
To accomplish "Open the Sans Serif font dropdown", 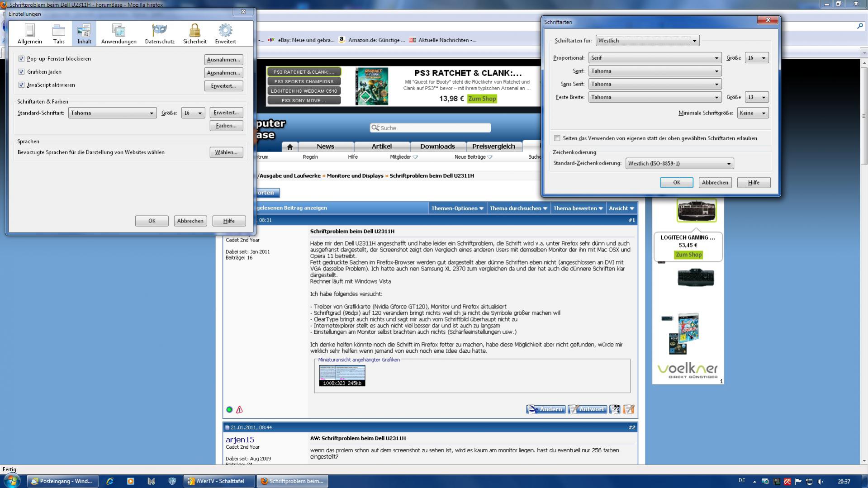I will (655, 84).
